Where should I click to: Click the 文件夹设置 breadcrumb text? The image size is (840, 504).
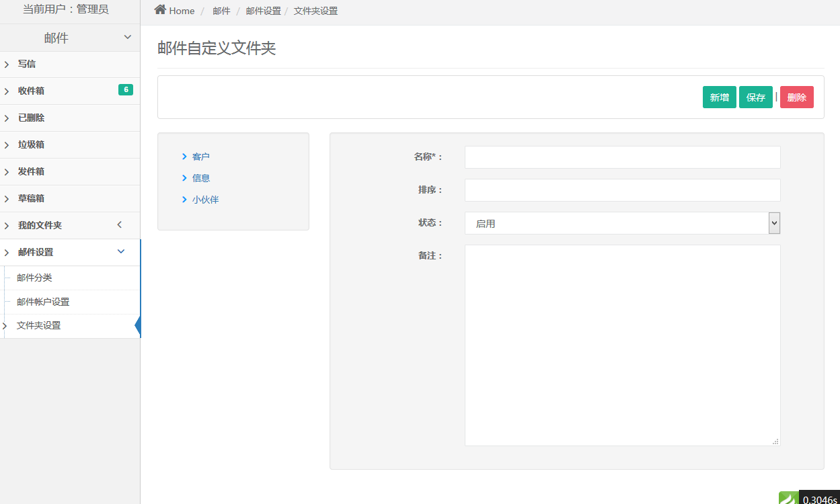coord(316,11)
